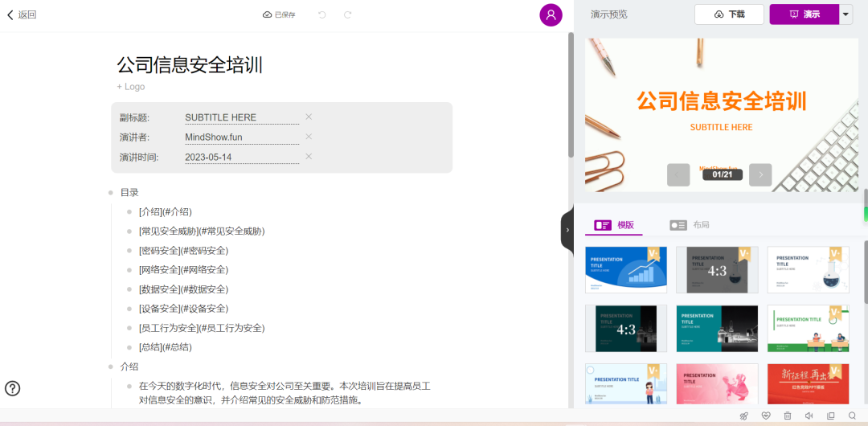Collapse the preview panel with side handle
Screen dimensions: 868x426
[x=567, y=229]
